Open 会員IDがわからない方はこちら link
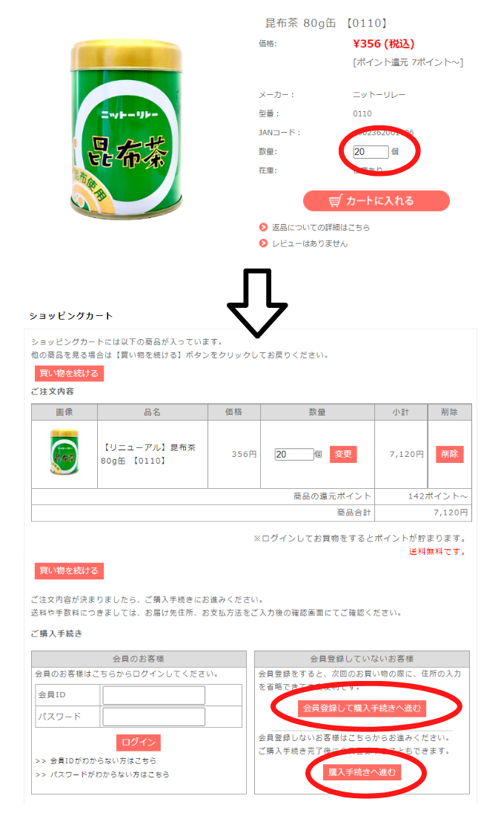 coord(103,761)
